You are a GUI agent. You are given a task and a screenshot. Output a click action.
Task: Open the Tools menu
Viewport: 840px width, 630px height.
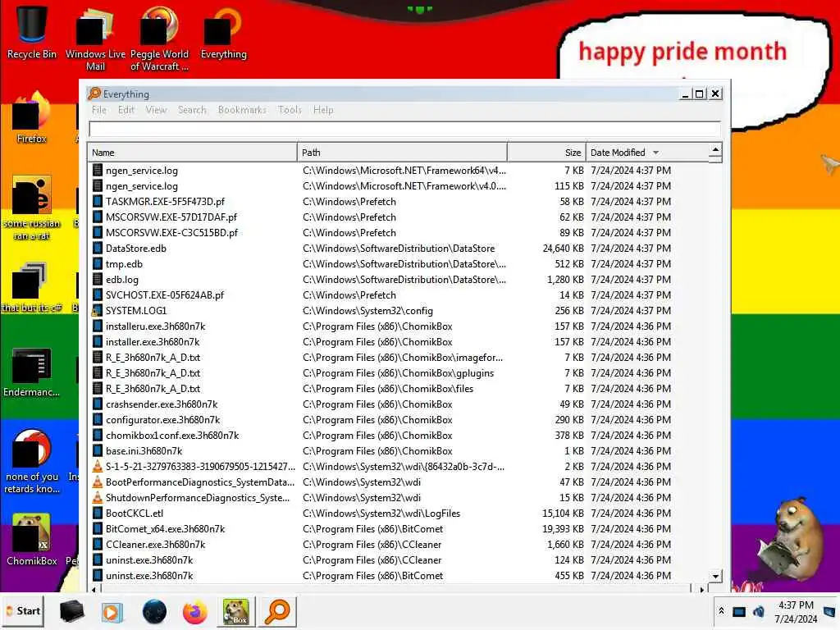point(290,110)
